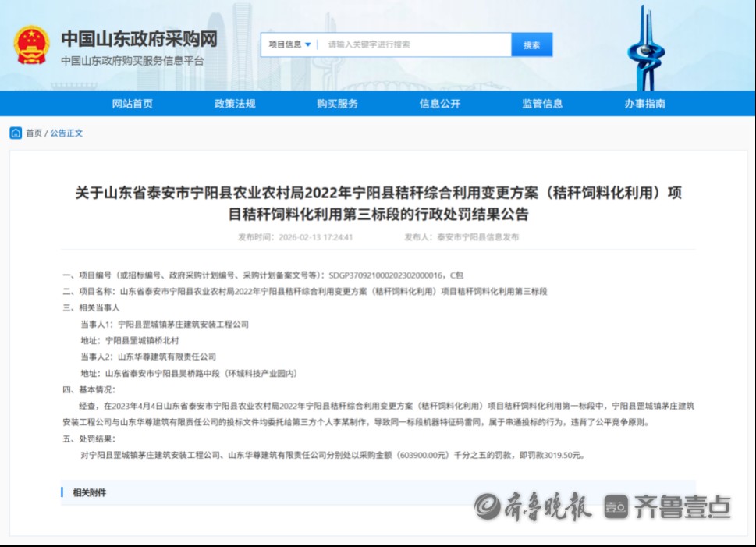This screenshot has height=547, width=756.
Task: Click the home icon in breadcrumb
Action: 16,133
